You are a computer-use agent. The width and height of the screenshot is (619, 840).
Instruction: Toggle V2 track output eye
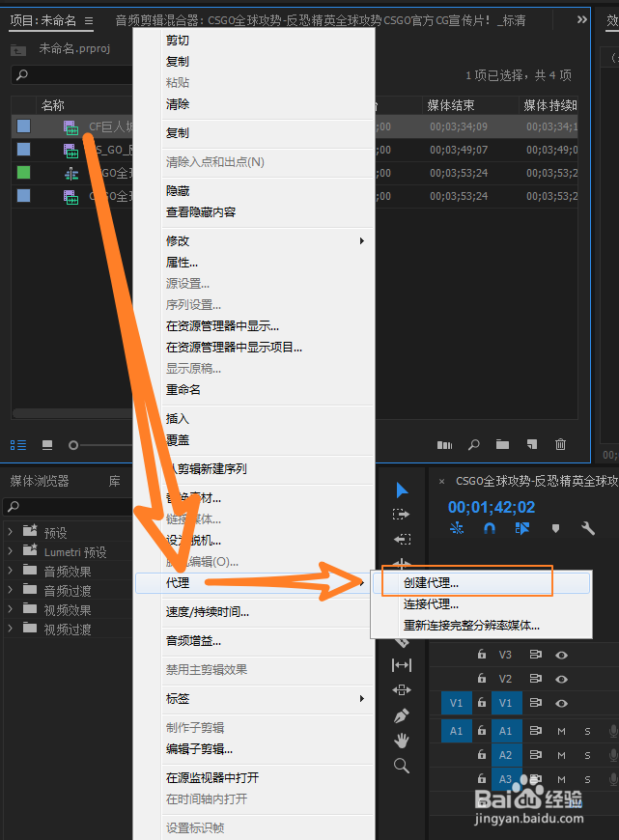pos(561,679)
